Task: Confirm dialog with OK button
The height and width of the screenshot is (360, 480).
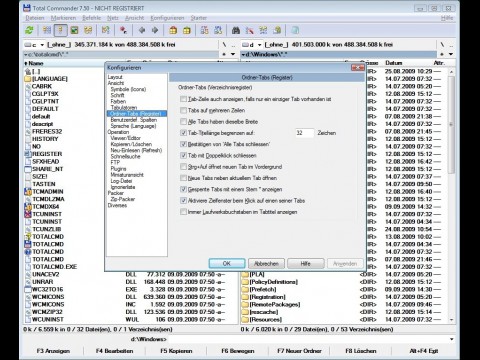Action: tap(227, 263)
